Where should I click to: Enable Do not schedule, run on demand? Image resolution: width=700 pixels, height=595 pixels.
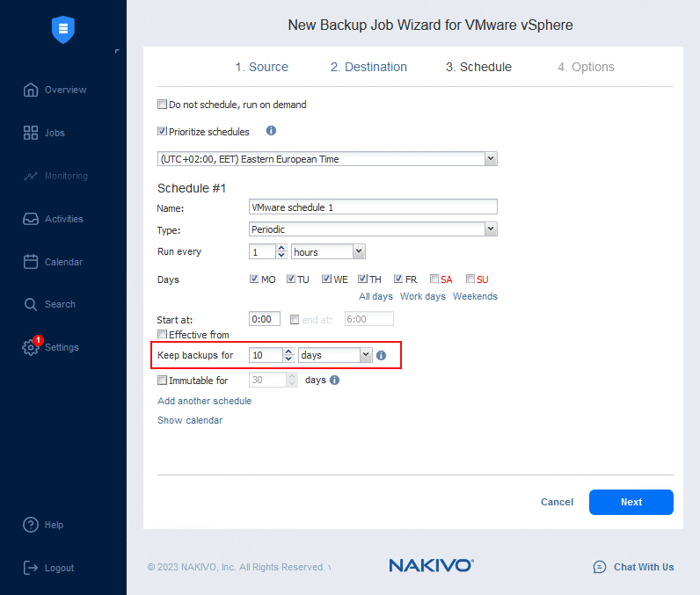point(162,105)
